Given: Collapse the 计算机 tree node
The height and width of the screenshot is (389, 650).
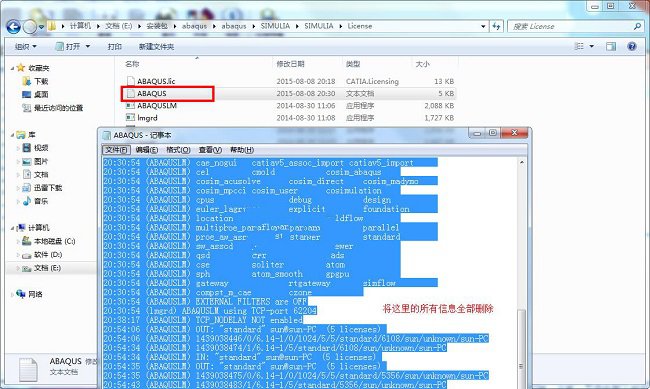Looking at the screenshot, I should tap(12, 228).
